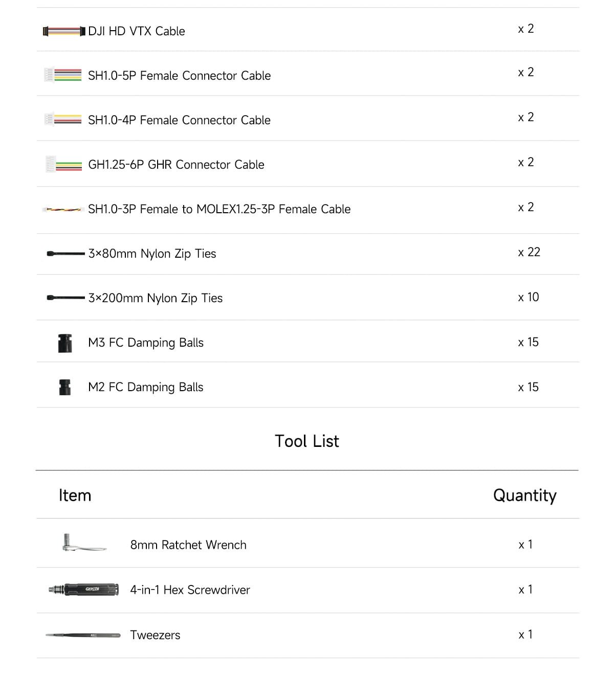Click the M2 FC Damping Ball image
This screenshot has width=614, height=700.
65,387
